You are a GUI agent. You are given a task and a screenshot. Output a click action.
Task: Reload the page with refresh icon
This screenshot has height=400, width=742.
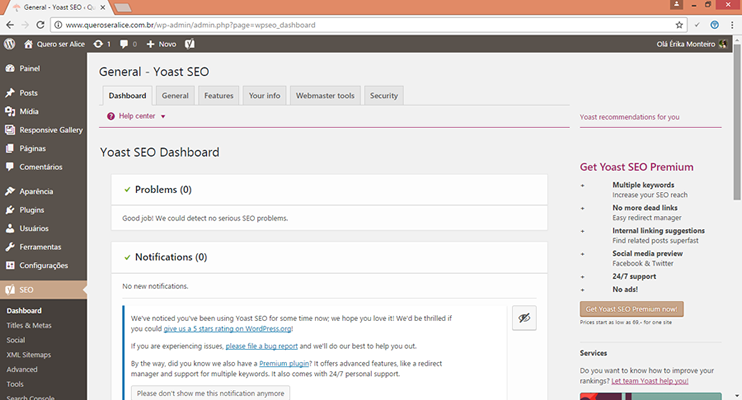coord(40,25)
